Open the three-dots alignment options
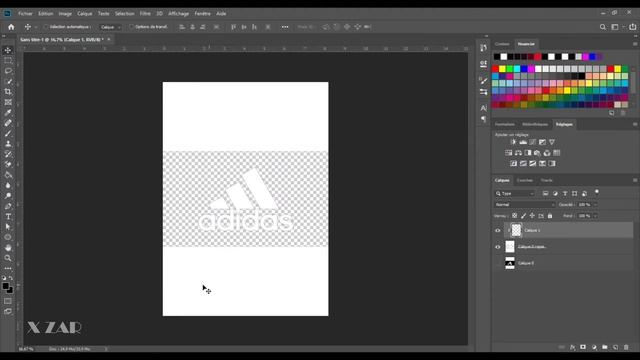 pyautogui.click(x=285, y=27)
